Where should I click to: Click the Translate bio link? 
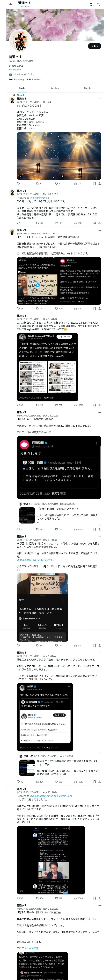click(15, 70)
